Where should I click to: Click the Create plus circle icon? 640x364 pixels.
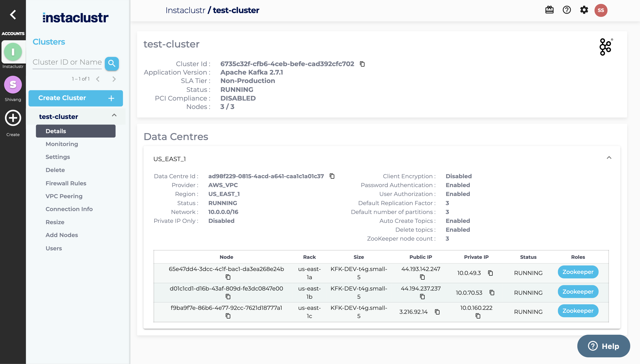click(x=13, y=118)
